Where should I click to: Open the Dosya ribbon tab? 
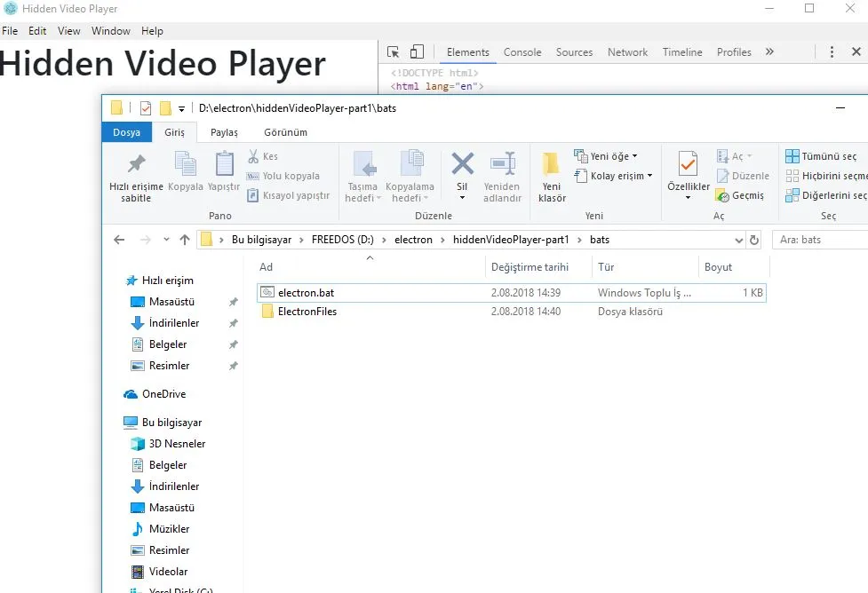click(126, 132)
